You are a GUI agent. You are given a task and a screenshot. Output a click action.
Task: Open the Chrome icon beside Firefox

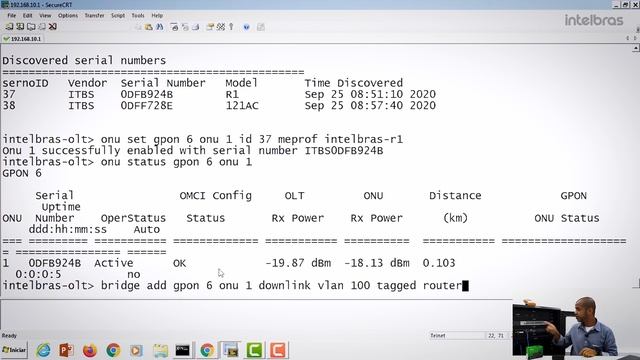113,350
